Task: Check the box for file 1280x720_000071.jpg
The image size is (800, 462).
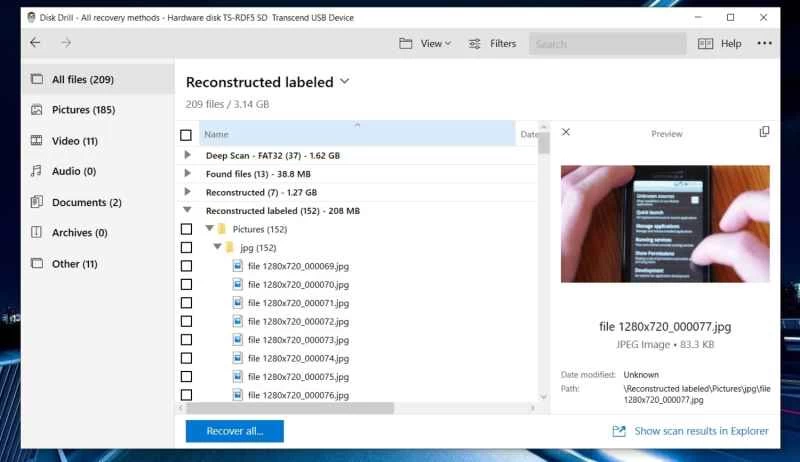Action: [x=186, y=303]
